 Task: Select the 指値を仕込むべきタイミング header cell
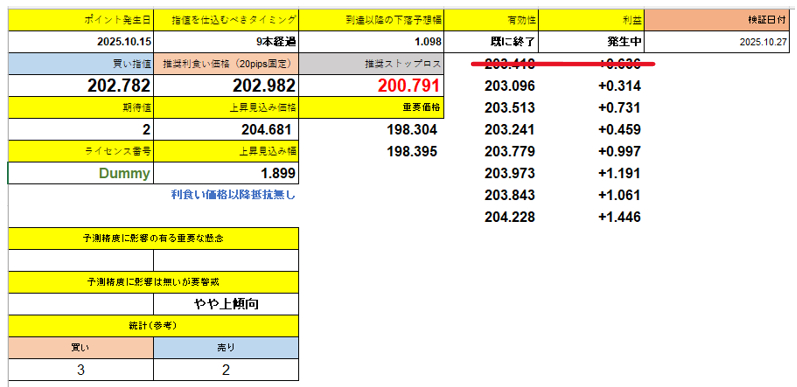(x=226, y=20)
